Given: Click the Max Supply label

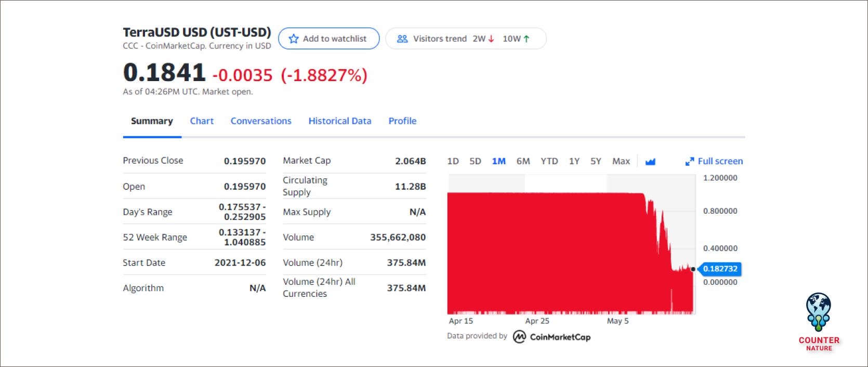Looking at the screenshot, I should coord(307,212).
